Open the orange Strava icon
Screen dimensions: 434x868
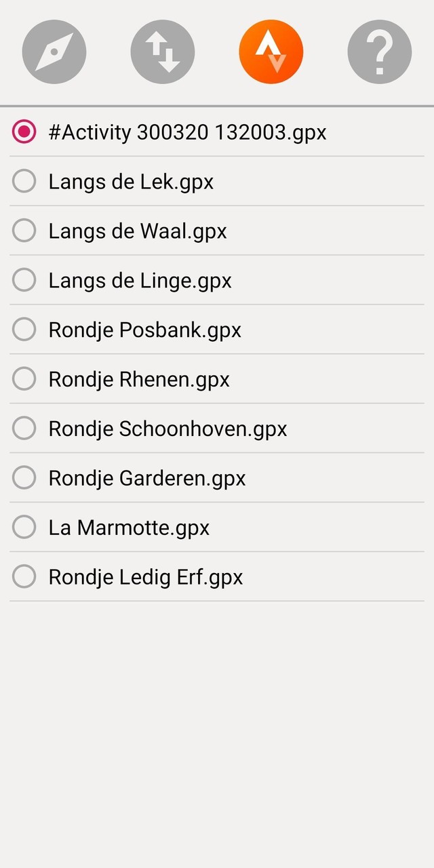271,52
